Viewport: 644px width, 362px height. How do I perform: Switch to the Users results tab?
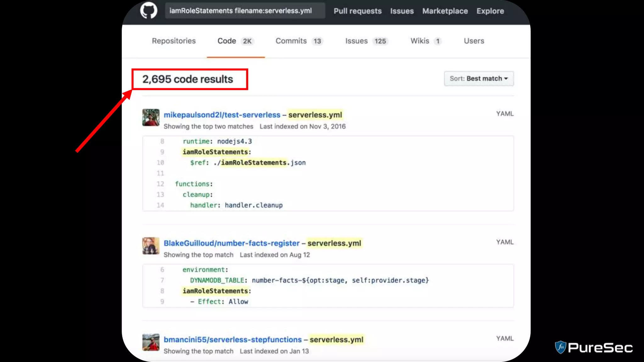[474, 41]
